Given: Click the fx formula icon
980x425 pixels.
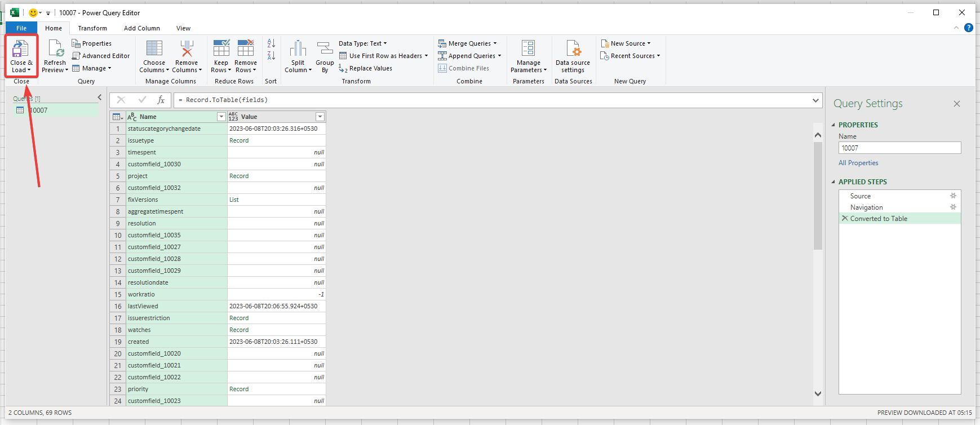Looking at the screenshot, I should pos(161,100).
